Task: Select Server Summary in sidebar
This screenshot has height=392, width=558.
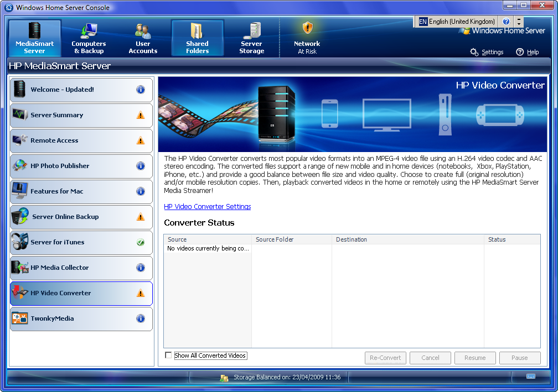Action: pyautogui.click(x=81, y=115)
